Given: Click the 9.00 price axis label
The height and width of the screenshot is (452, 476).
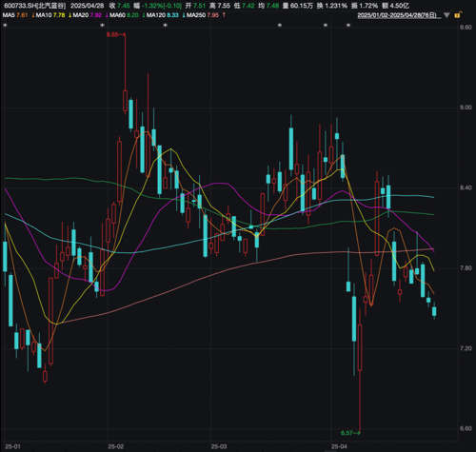Looking at the screenshot, I should pos(466,108).
